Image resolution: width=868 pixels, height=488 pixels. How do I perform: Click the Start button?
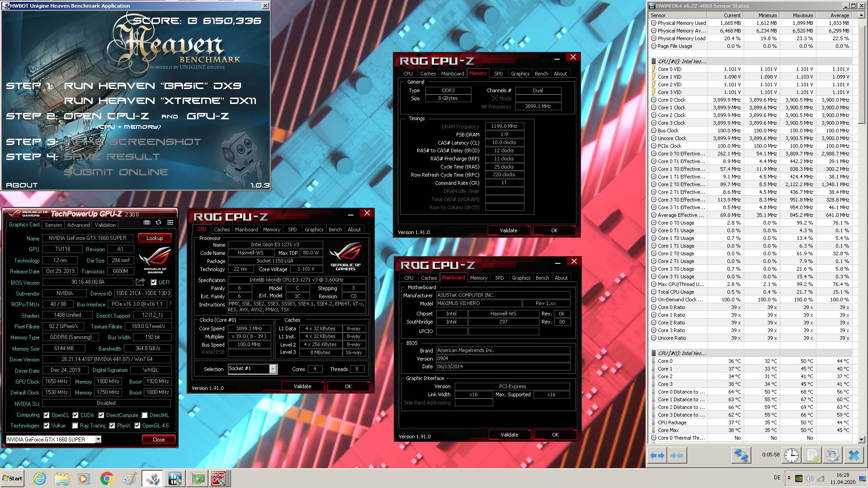pos(12,479)
